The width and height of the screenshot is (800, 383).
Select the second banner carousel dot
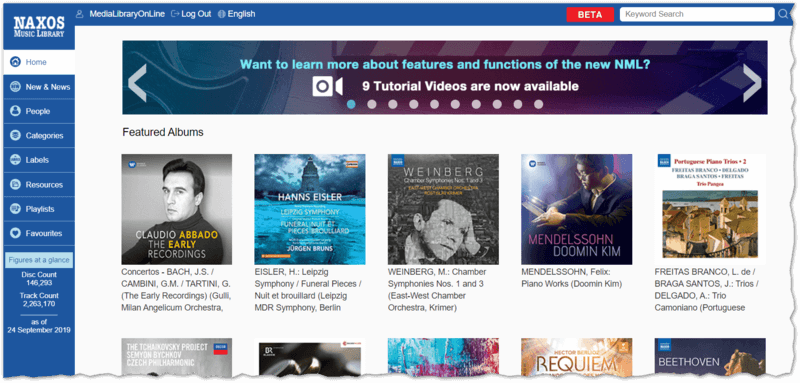pos(372,104)
